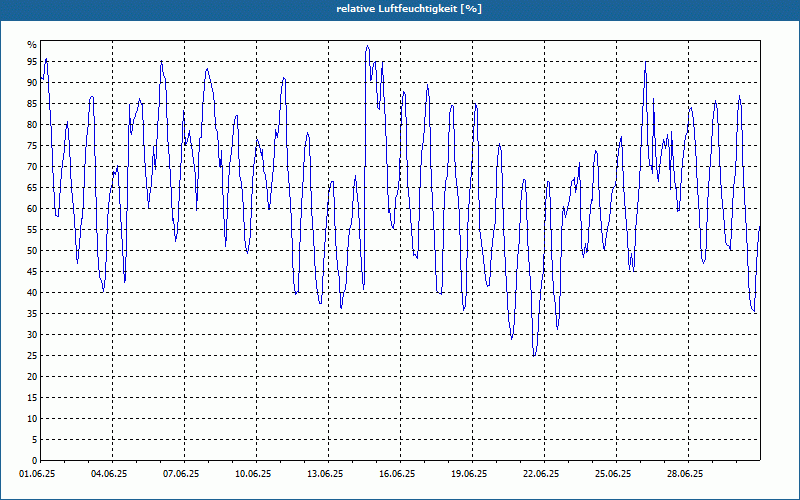Click the y-axis value 30

coord(32,335)
